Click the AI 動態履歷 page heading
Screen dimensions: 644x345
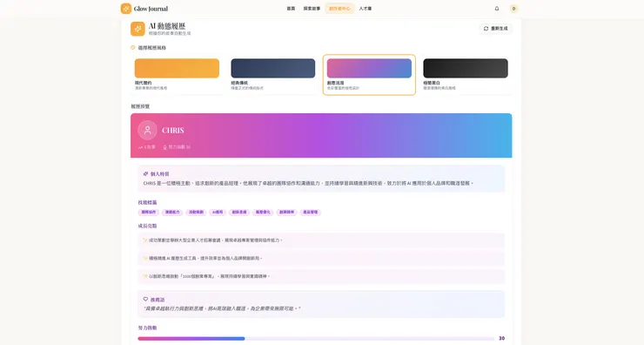[x=167, y=26]
